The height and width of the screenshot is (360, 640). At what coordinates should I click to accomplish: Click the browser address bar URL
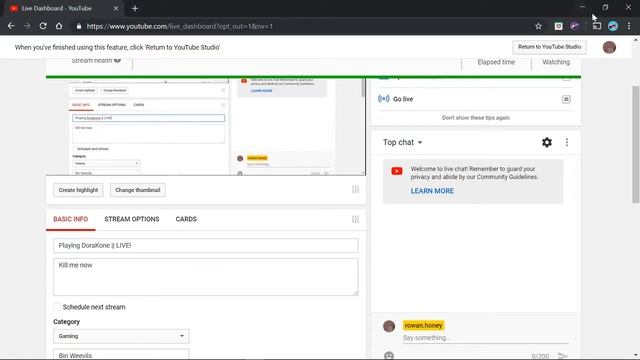click(x=180, y=26)
